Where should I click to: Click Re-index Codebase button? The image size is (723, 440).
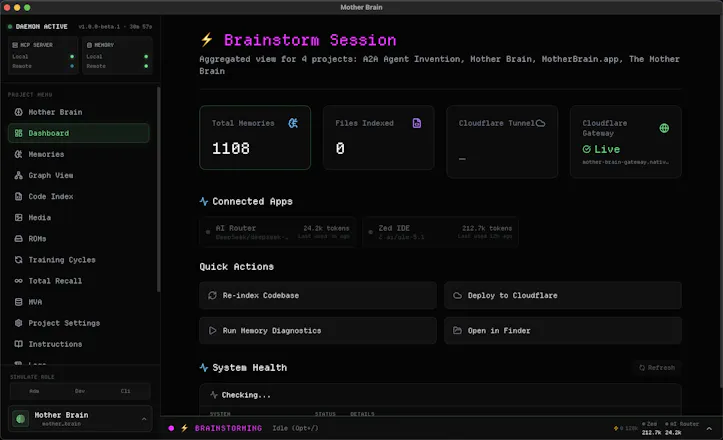pyautogui.click(x=318, y=296)
